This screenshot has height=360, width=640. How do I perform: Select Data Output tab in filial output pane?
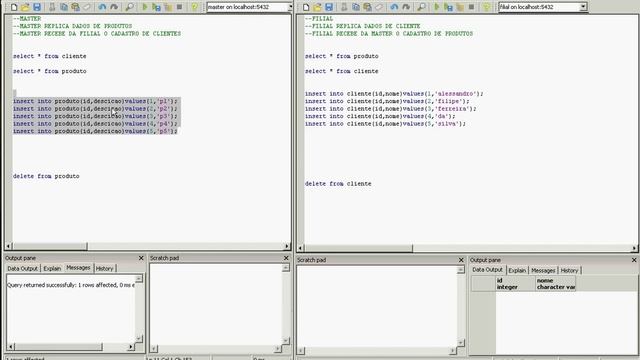(x=487, y=270)
